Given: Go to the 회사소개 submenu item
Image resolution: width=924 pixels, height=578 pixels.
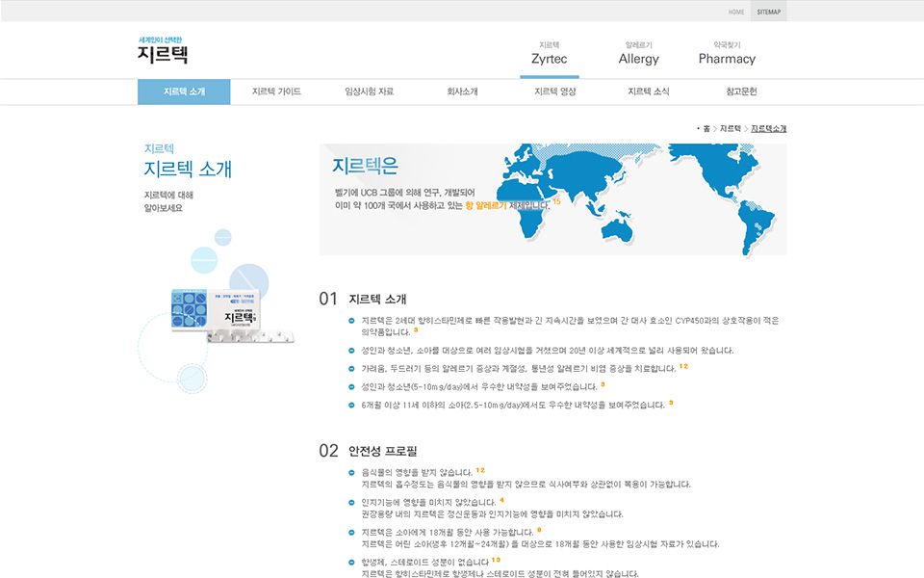Looking at the screenshot, I should pos(462,92).
